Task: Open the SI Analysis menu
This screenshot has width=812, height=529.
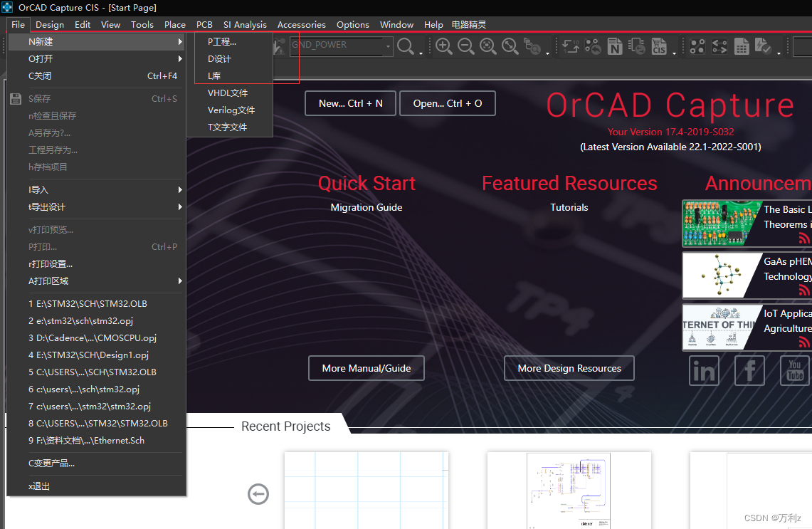Action: click(x=244, y=24)
